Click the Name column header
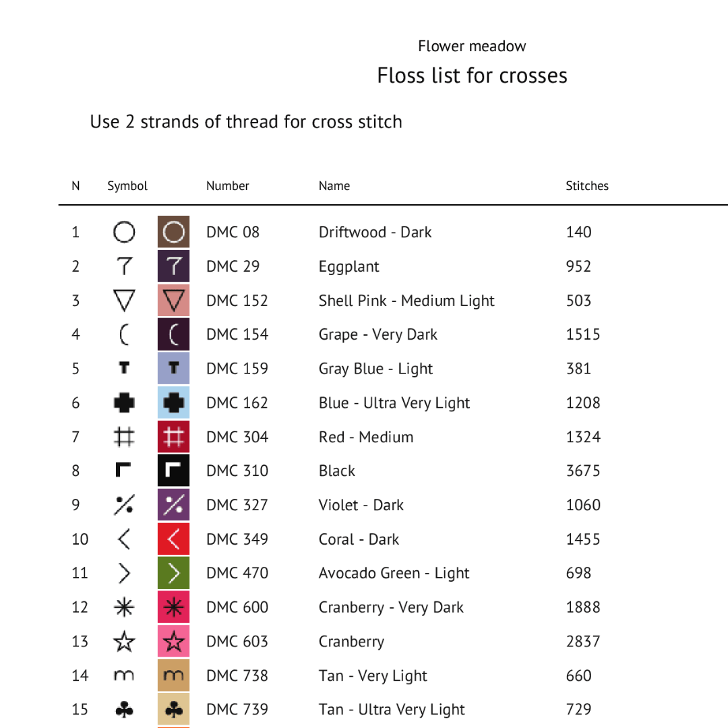This screenshot has width=728, height=728. 334,186
